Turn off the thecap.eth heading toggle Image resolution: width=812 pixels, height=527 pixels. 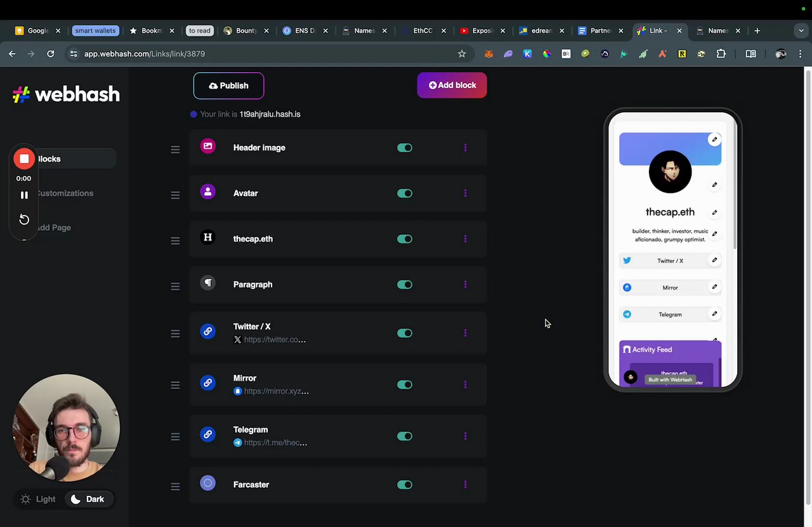[405, 239]
